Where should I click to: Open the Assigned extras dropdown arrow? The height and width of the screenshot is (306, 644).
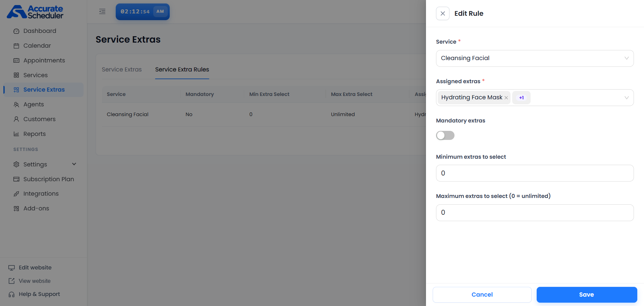[627, 98]
